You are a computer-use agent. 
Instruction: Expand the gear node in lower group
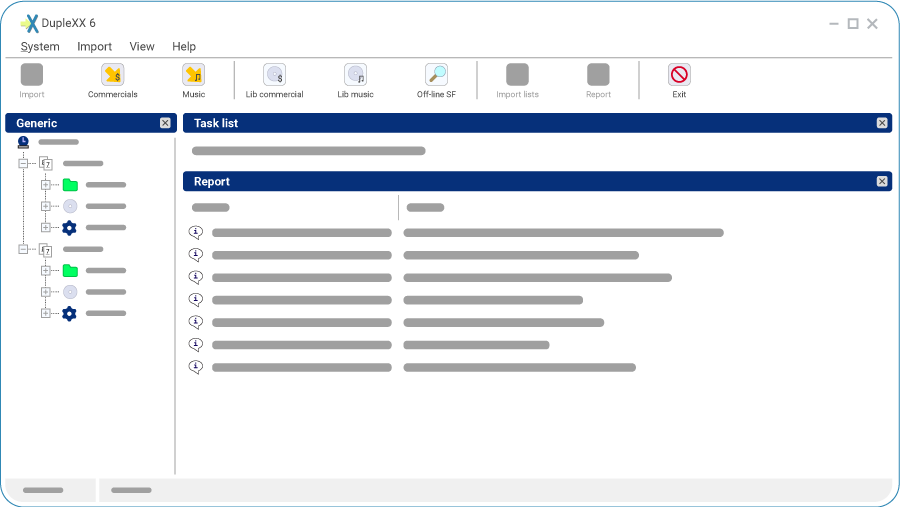(x=45, y=313)
